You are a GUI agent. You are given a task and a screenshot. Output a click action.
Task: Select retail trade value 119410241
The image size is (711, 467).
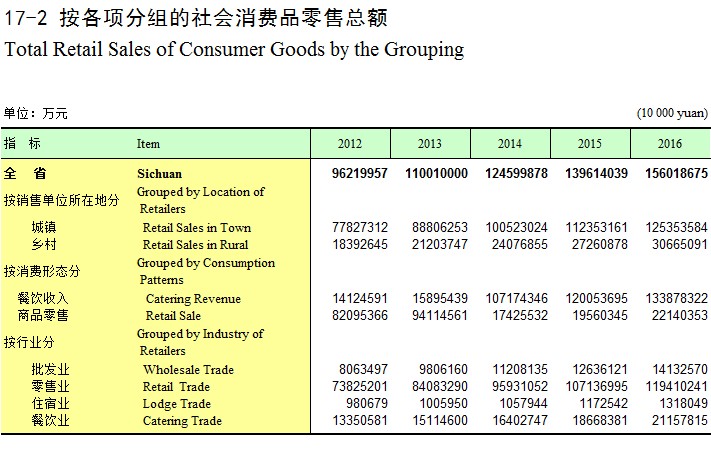tap(677, 386)
